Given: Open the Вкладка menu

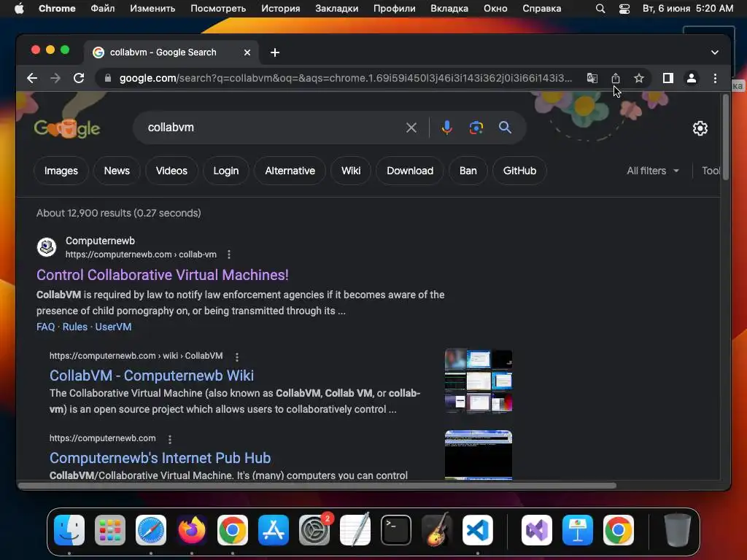Looking at the screenshot, I should tap(449, 9).
